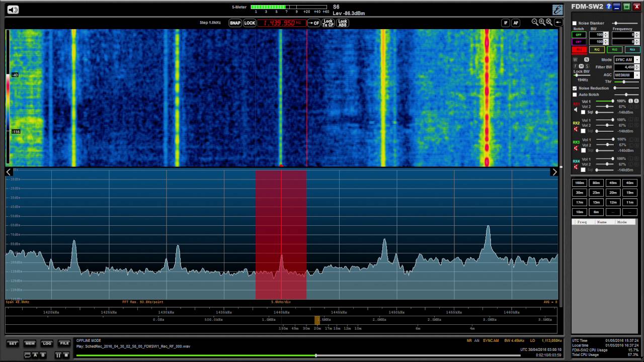Image resolution: width=644 pixels, height=362 pixels.
Task: Toggle the first green Notch OFF button
Action: pos(579,35)
